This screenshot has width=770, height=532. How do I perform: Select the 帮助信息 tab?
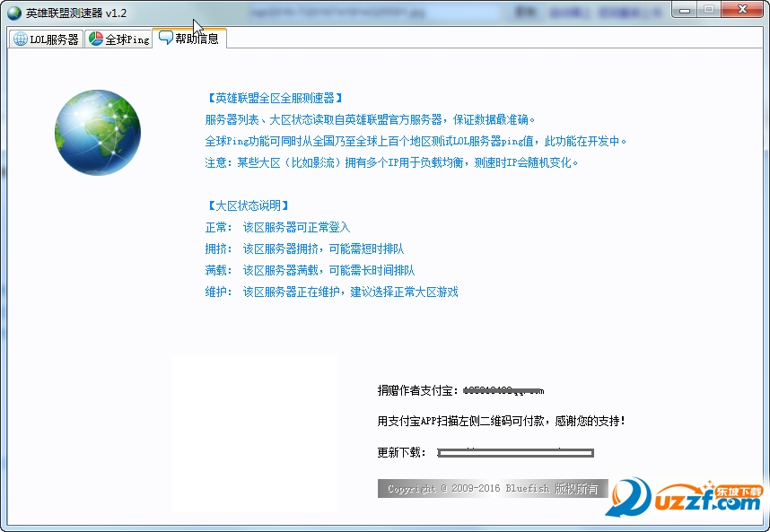189,39
